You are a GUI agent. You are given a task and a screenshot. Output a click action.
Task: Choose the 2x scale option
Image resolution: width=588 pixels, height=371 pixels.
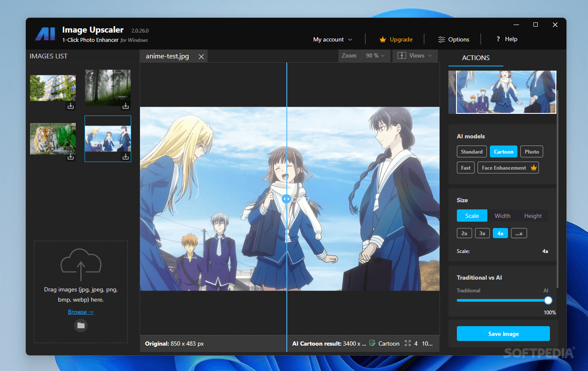click(464, 233)
